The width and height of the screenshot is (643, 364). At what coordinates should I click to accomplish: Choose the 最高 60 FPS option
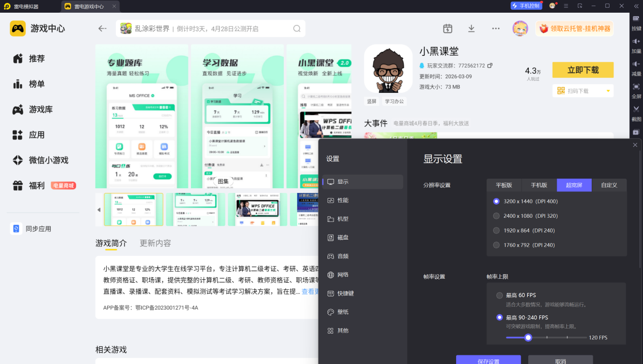pos(499,295)
